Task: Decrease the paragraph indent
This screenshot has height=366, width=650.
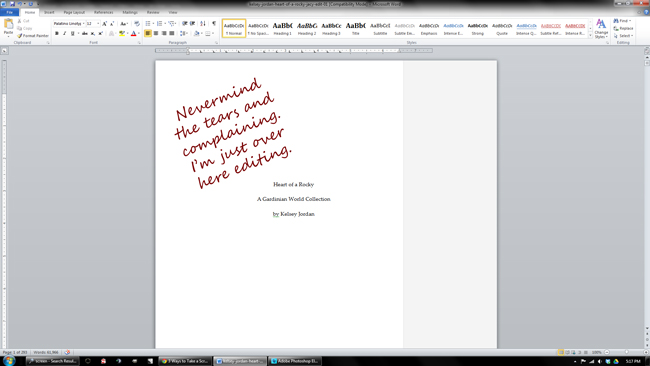Action: click(x=184, y=24)
